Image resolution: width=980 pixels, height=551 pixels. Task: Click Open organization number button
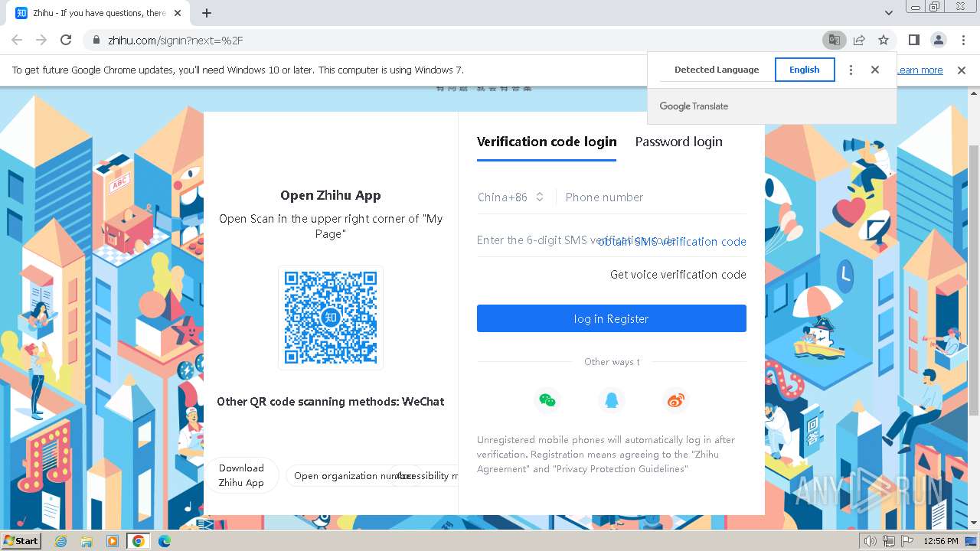click(x=353, y=476)
